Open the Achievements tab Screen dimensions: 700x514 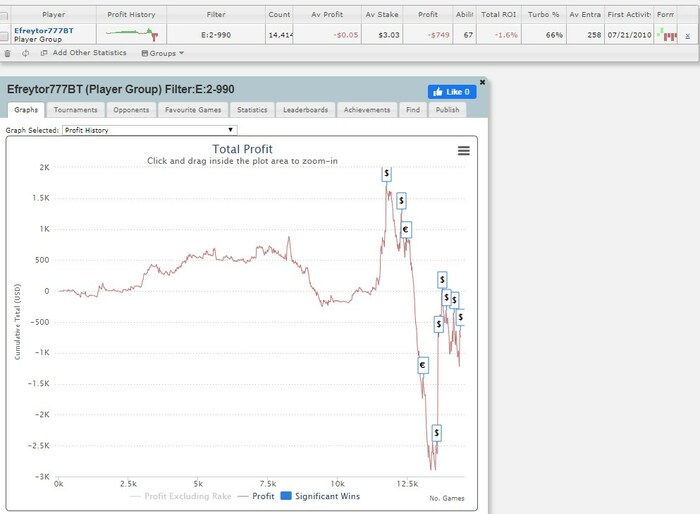pyautogui.click(x=367, y=110)
